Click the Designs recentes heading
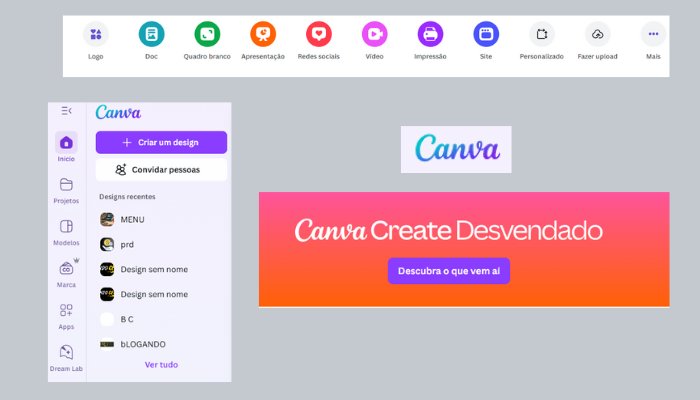700x400 pixels. click(x=127, y=196)
